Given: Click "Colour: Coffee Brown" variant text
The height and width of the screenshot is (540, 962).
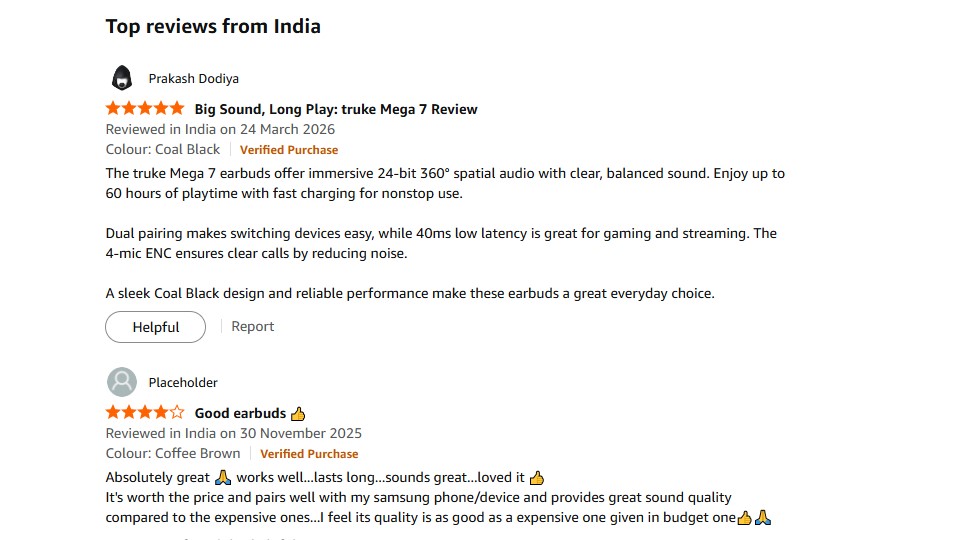Looking at the screenshot, I should 173,453.
